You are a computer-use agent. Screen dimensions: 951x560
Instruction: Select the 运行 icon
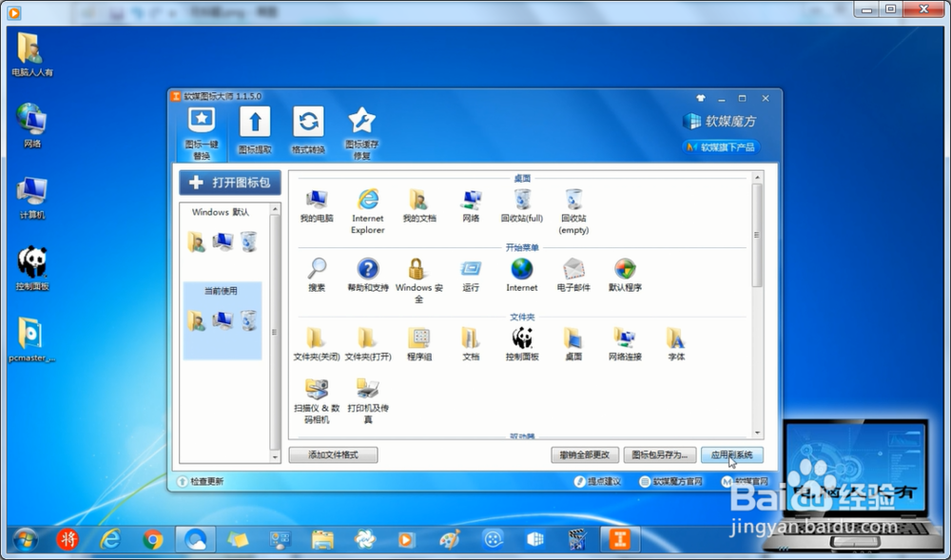471,275
